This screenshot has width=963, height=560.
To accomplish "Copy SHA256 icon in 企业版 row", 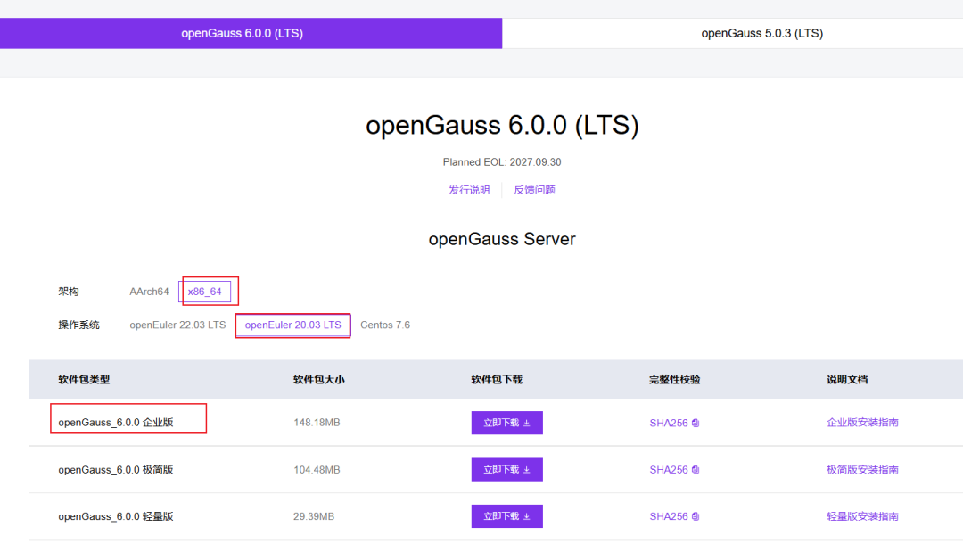I will (695, 423).
